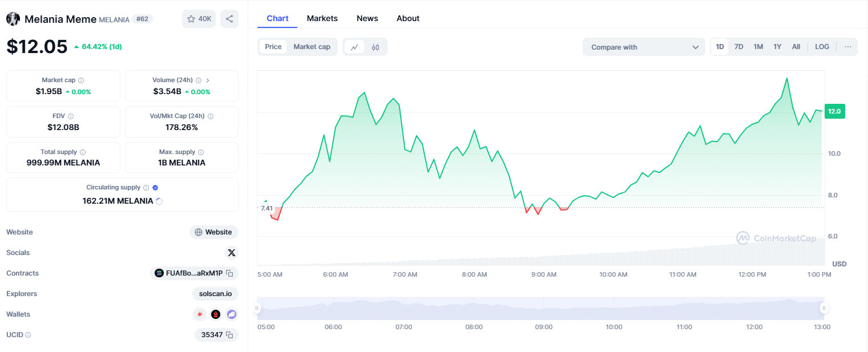Screen dimensions: 868x352
Task: Click the purple ghost wallet icon
Action: click(231, 314)
